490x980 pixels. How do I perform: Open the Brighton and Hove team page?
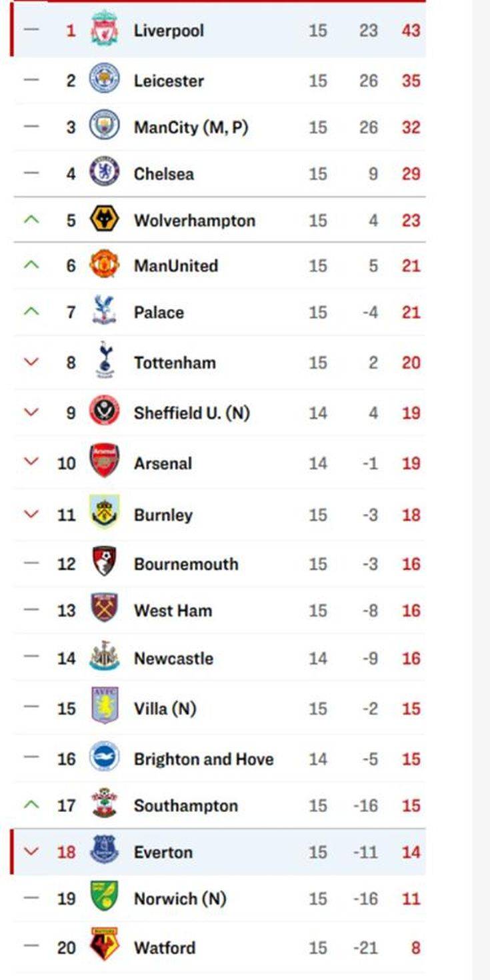coord(203,759)
